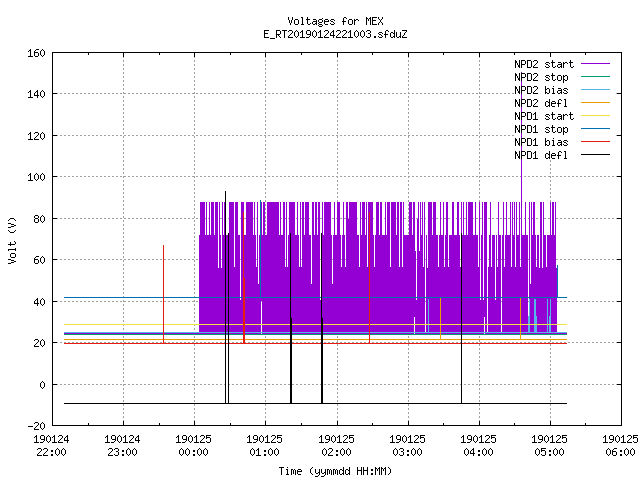This screenshot has width=640, height=480.
Task: Click the 'NPD2 start' legend label
Action: click(544, 64)
